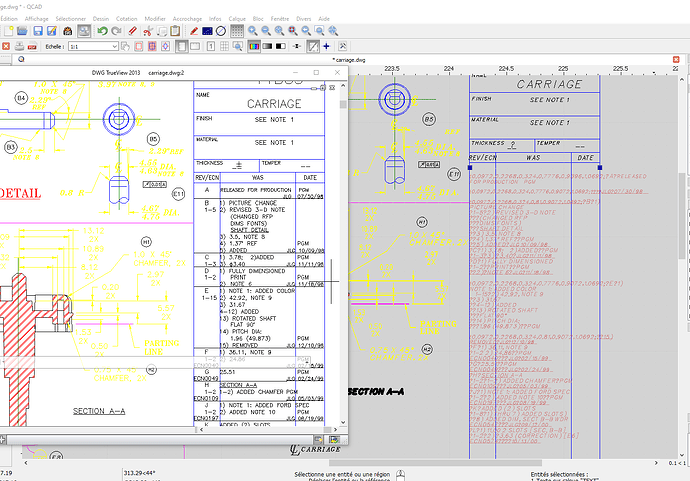Viewport: 690px width, 481px height.
Task: Toggle the diagonal line button
Action: click(x=313, y=46)
